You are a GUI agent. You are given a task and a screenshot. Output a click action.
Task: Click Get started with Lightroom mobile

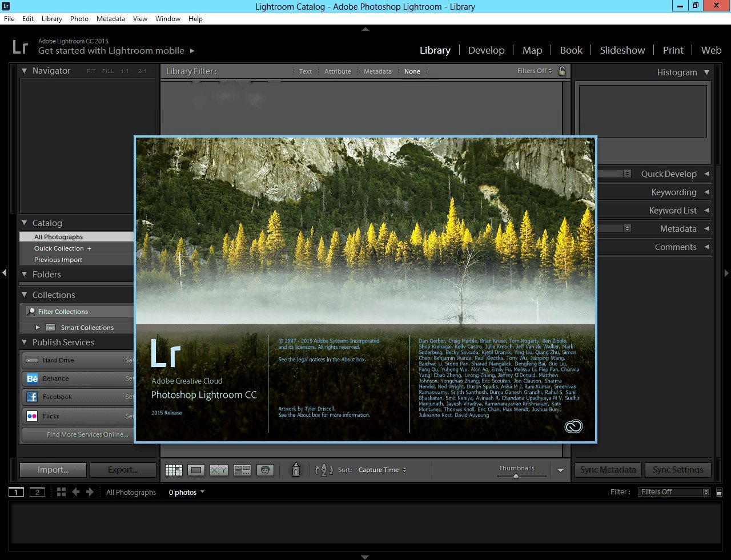pyautogui.click(x=111, y=51)
